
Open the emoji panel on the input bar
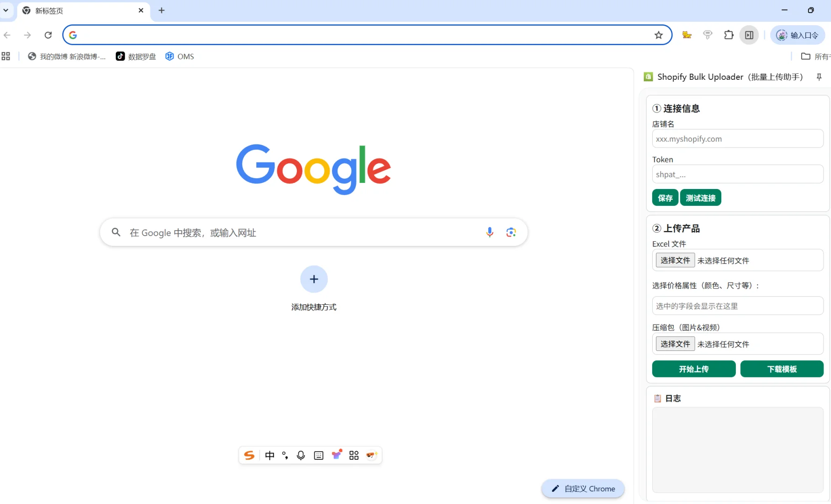372,455
